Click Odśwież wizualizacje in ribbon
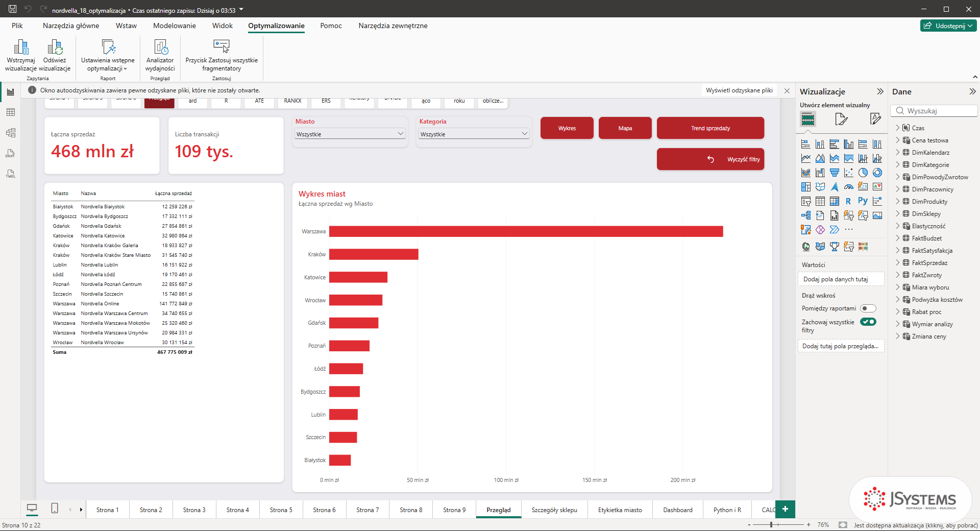 [55, 56]
